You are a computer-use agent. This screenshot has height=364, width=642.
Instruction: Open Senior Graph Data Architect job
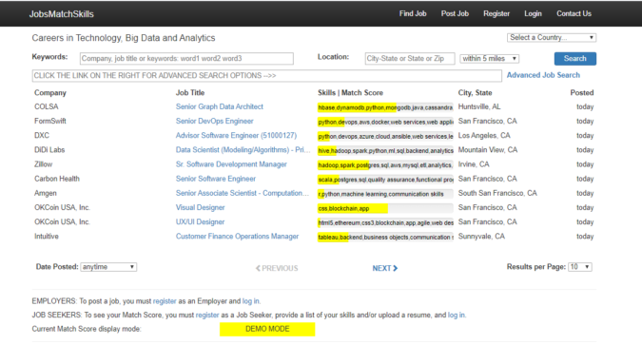(x=220, y=106)
